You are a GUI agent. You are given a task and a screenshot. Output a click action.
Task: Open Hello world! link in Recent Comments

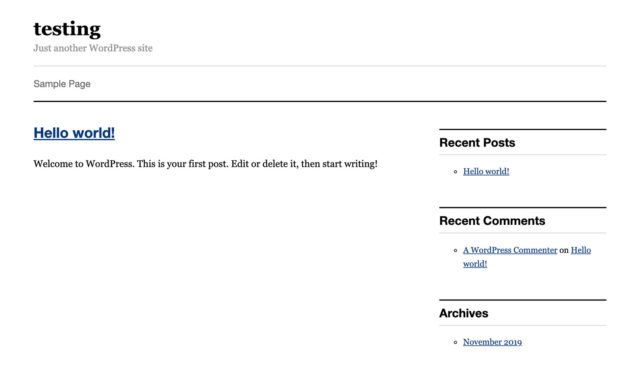pos(527,257)
